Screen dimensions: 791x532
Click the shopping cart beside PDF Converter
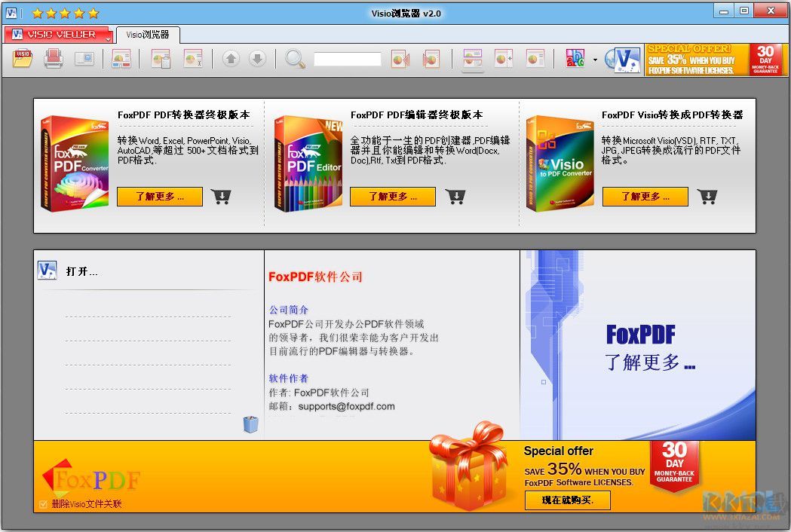222,197
